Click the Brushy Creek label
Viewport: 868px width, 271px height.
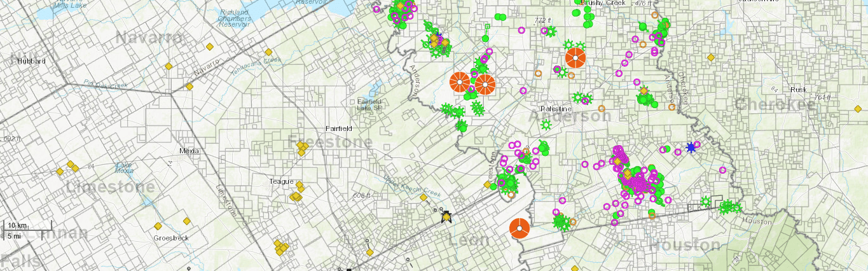coord(603,3)
